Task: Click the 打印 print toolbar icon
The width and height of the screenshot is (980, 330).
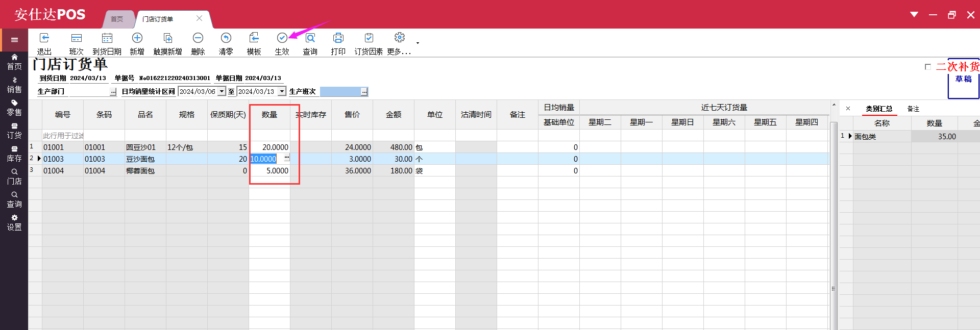Action: coord(338,38)
